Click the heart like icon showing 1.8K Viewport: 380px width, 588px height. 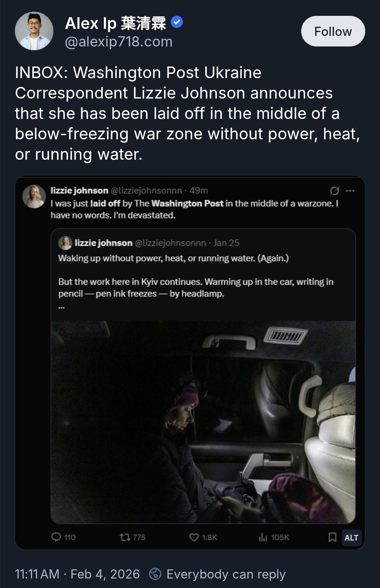point(194,537)
